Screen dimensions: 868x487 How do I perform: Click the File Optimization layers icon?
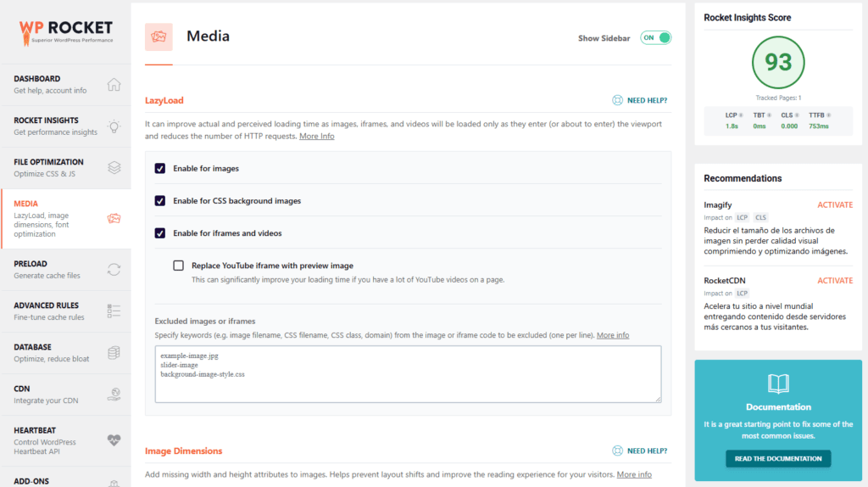[114, 168]
